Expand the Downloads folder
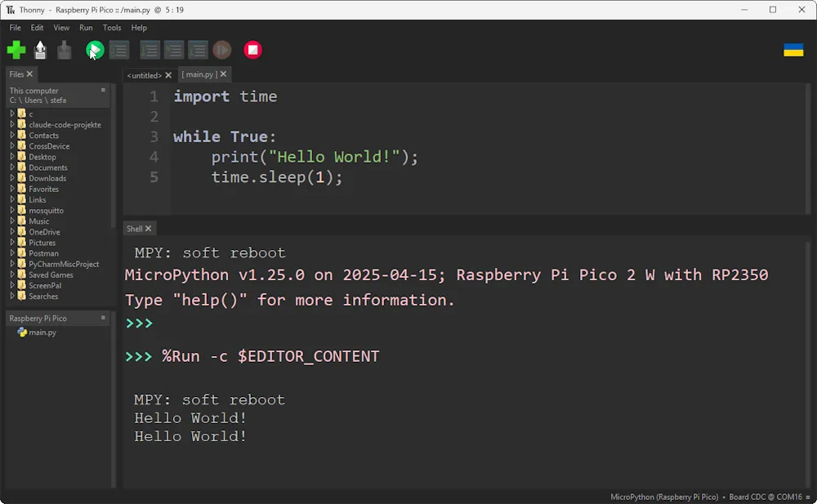This screenshot has height=504, width=817. coord(12,178)
